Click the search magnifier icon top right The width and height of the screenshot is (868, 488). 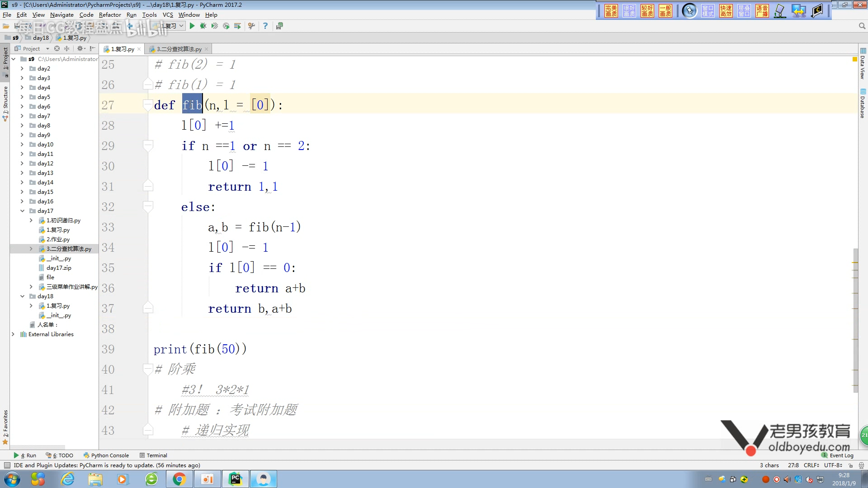pos(862,26)
